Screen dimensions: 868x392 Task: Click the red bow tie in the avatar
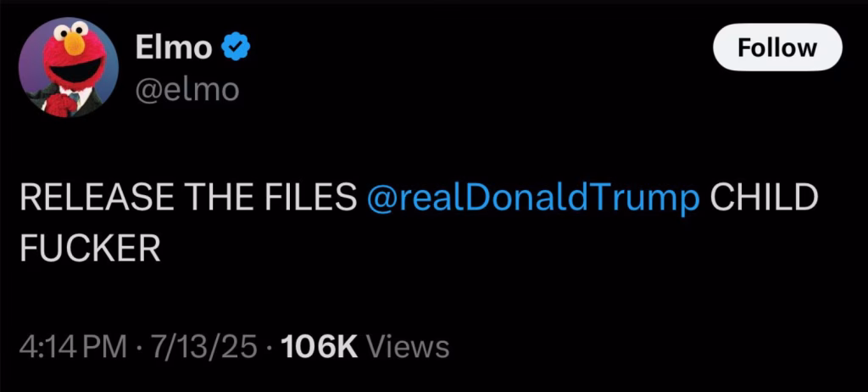64,104
